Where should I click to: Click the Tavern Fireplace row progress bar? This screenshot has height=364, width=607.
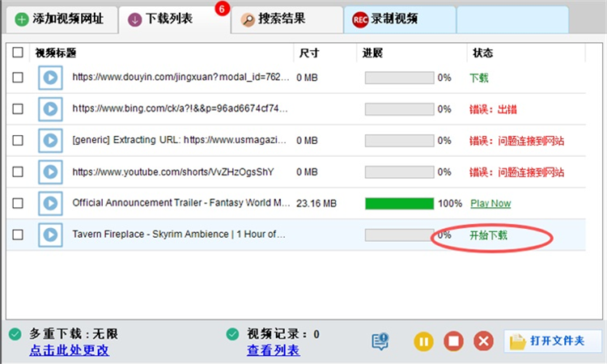400,235
